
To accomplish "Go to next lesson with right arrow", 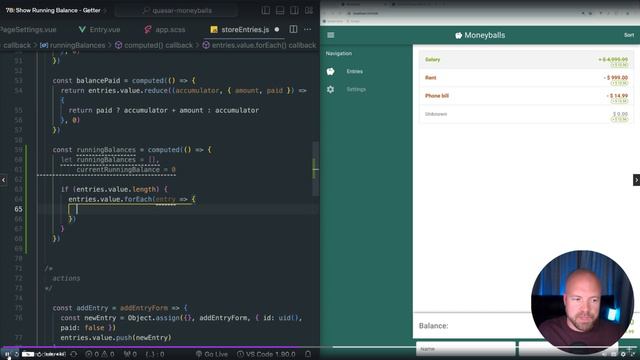I will tap(636, 180).
